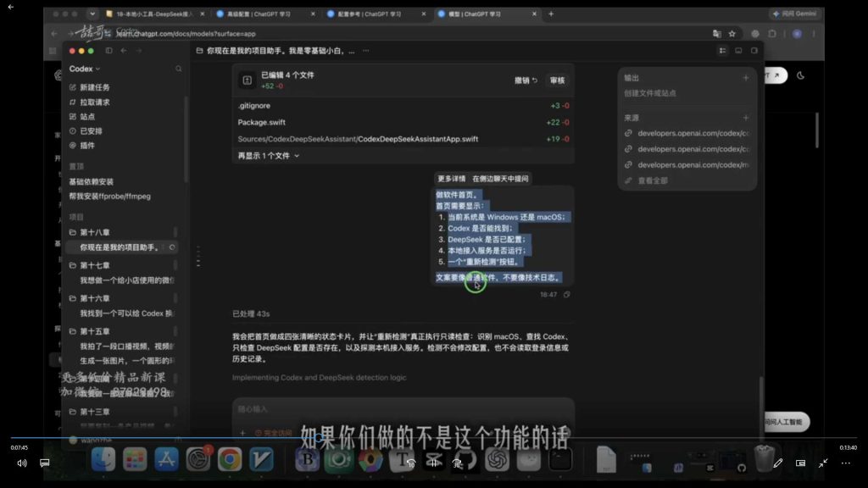Click the 随心输入 message input field
Screen dimensions: 868x488
(x=403, y=409)
